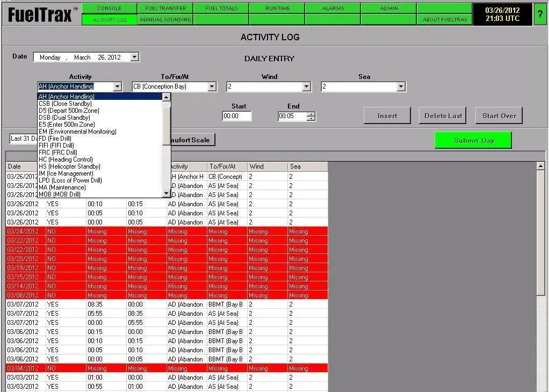Image resolution: width=549 pixels, height=392 pixels.
Task: Choose LPD (Loss of Power Drill) activity
Action: click(x=100, y=180)
